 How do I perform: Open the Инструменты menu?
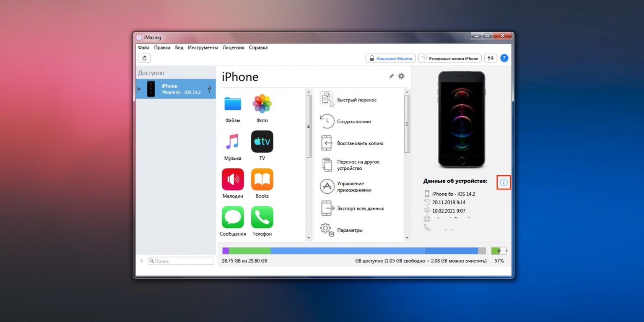point(203,48)
